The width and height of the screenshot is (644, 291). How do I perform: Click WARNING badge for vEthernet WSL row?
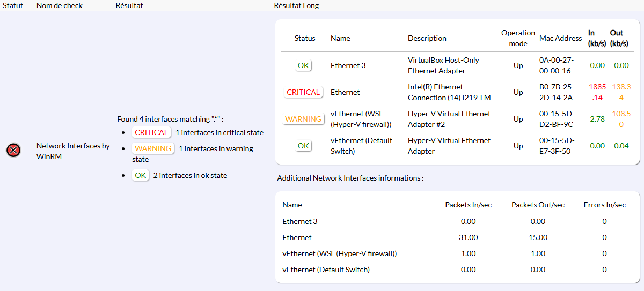303,119
